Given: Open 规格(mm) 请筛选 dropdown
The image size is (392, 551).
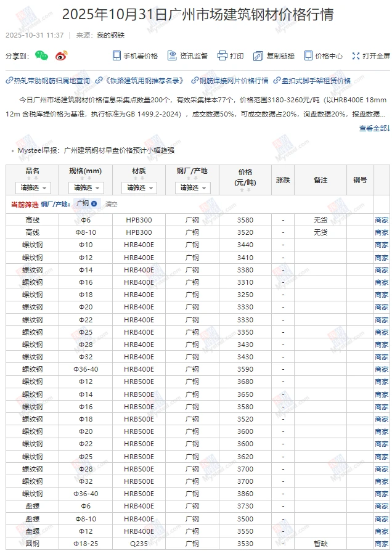Looking at the screenshot, I should click(x=86, y=188).
